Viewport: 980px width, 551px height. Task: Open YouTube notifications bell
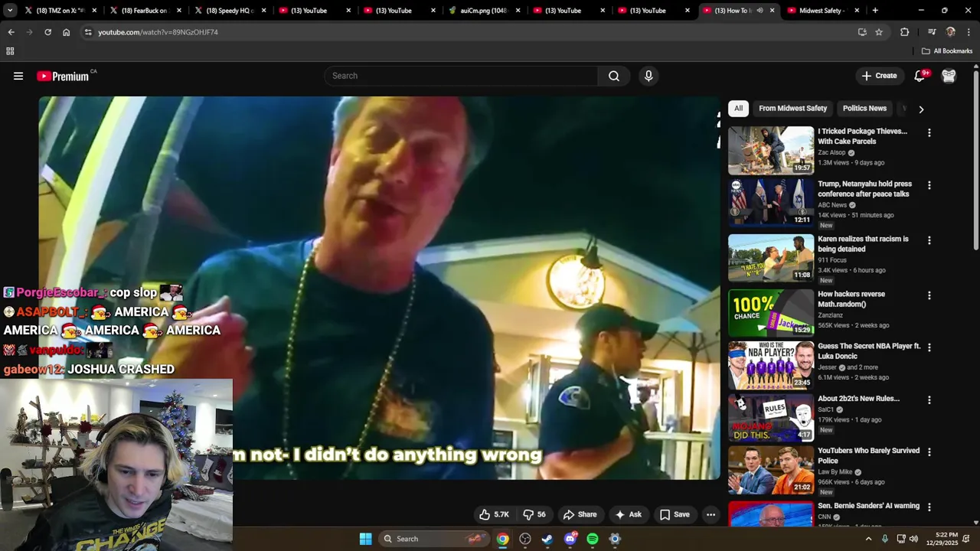pyautogui.click(x=920, y=76)
